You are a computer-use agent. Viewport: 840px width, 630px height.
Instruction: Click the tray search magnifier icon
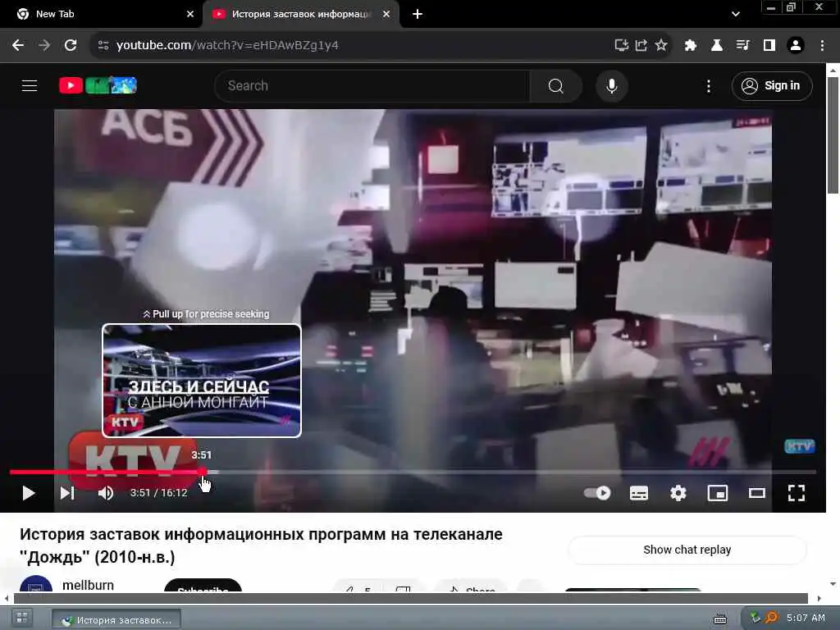[x=771, y=619]
